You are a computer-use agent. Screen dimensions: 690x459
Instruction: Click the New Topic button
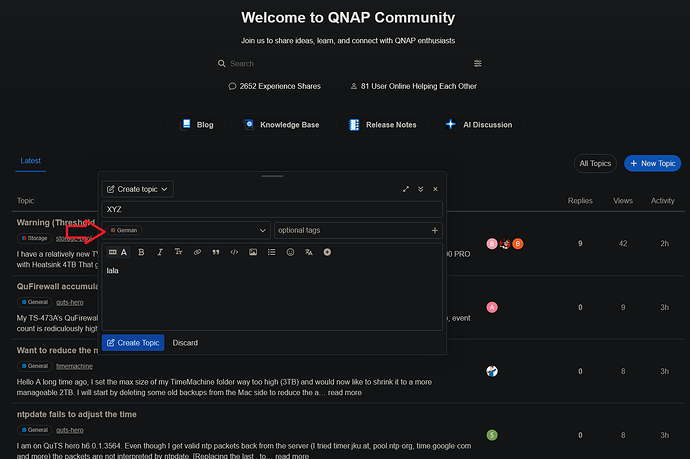(x=653, y=164)
